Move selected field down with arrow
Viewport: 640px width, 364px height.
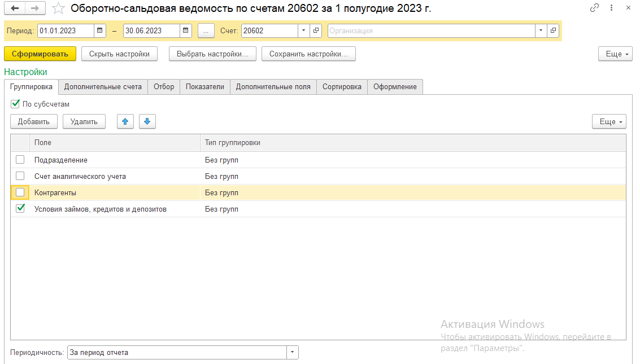point(147,121)
